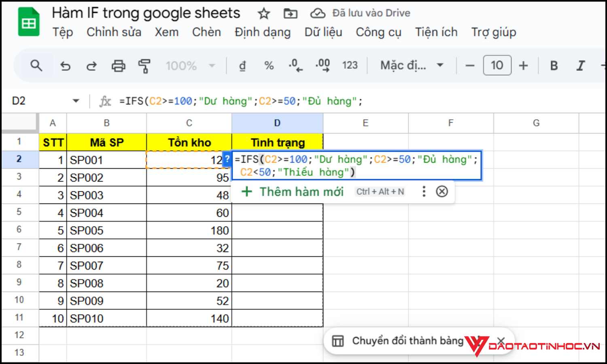Open the Chèn menu
Viewport: 607px width, 364px height.
(206, 32)
